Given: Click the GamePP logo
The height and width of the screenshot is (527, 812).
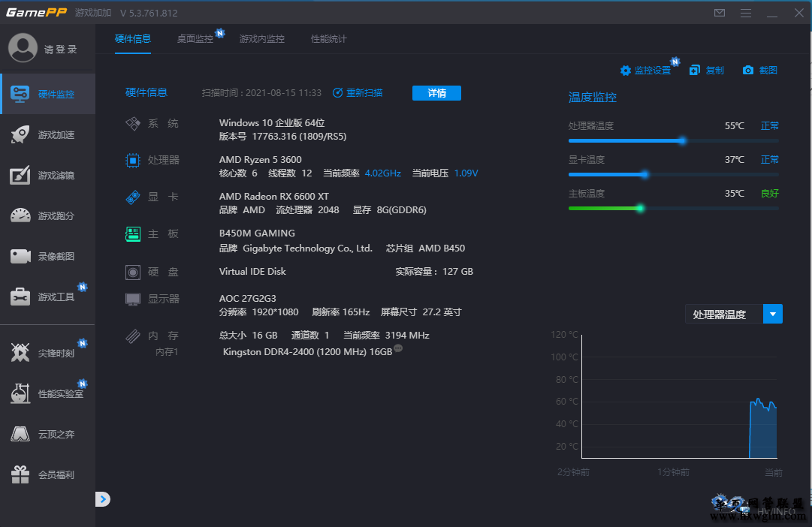Looking at the screenshot, I should coord(36,13).
